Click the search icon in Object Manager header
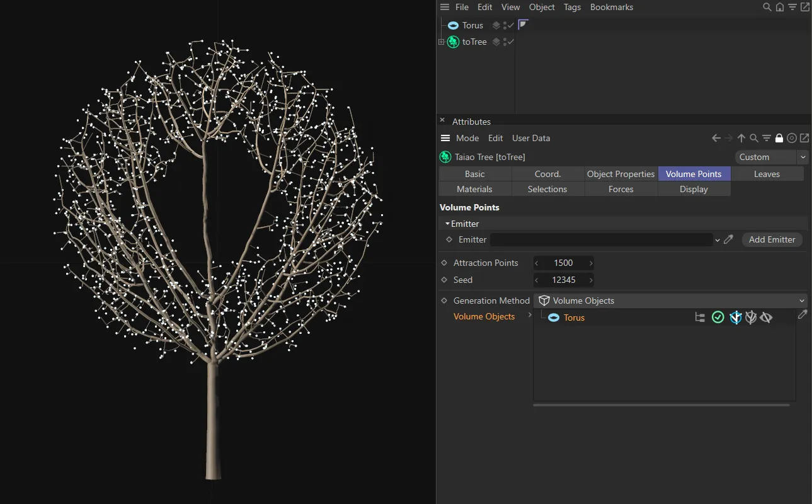This screenshot has height=504, width=812. [x=767, y=8]
